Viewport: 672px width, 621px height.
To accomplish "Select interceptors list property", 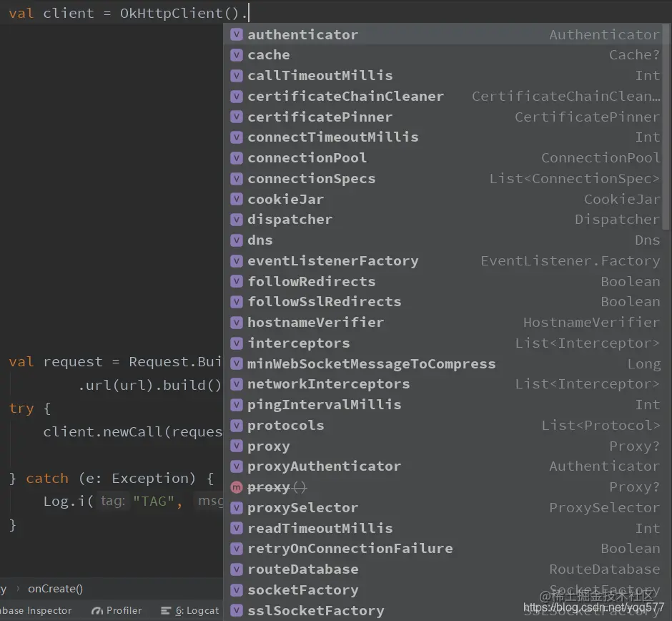I will click(x=443, y=343).
